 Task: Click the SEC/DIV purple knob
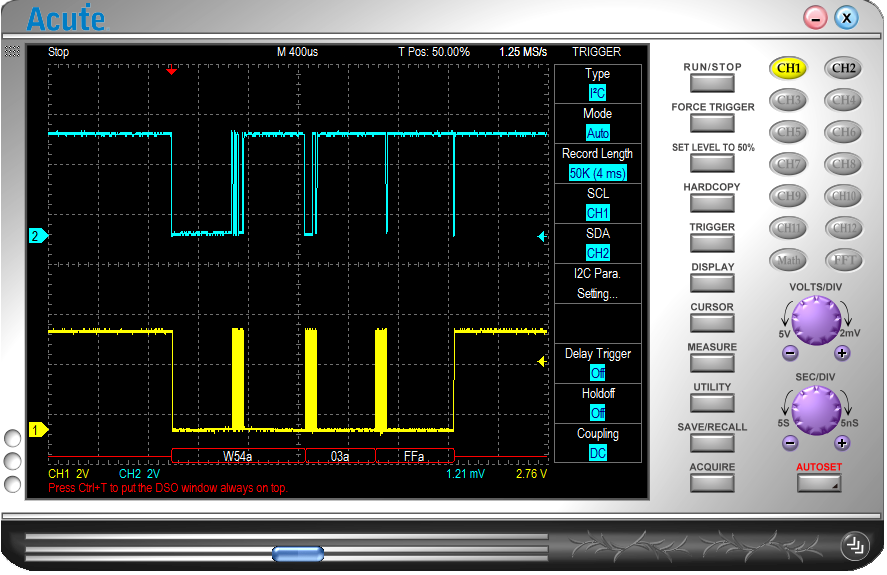tap(816, 410)
